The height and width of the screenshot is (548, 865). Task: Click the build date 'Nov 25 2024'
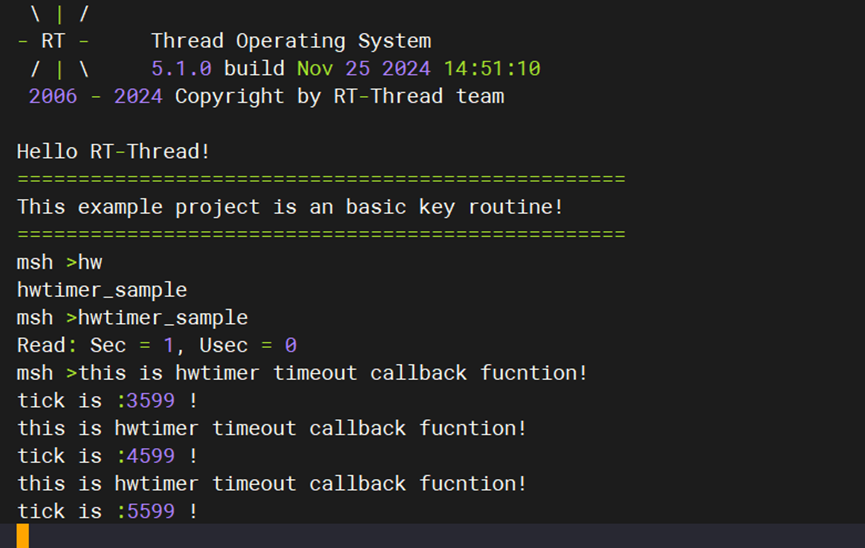coord(364,68)
